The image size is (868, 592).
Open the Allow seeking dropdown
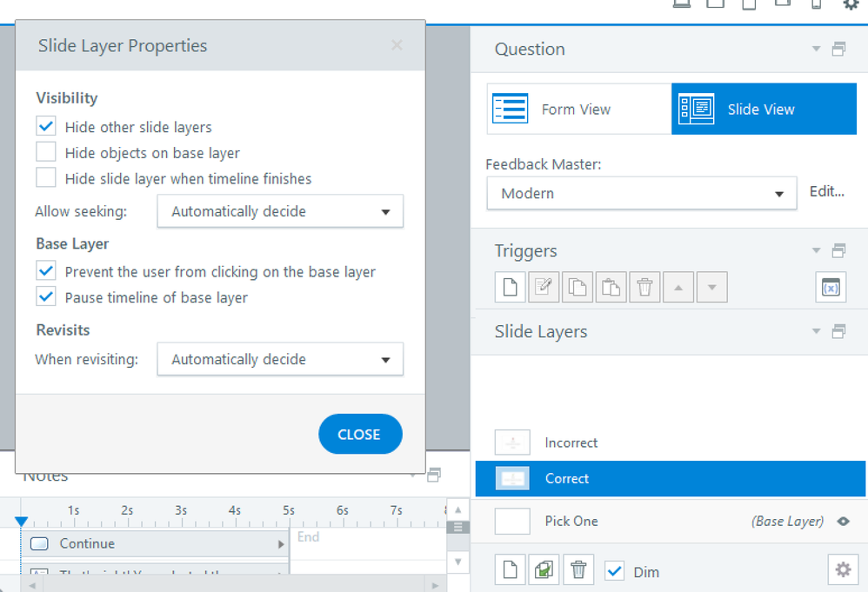point(280,211)
